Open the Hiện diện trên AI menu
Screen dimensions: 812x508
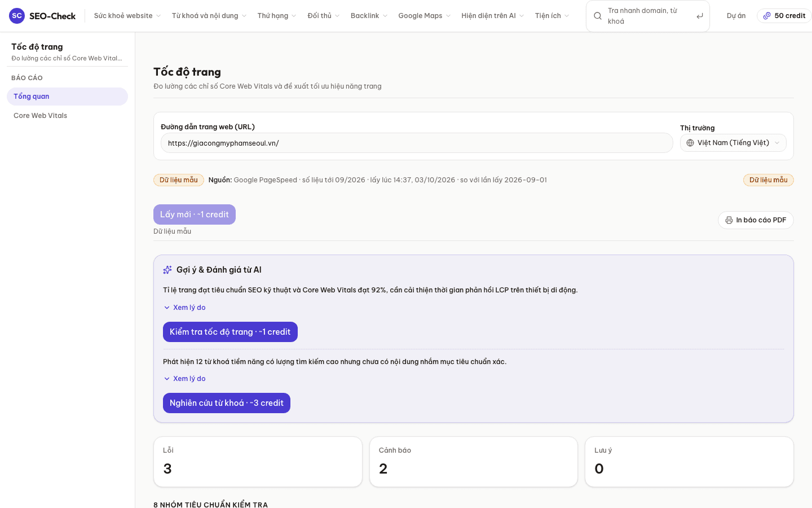[x=493, y=16]
